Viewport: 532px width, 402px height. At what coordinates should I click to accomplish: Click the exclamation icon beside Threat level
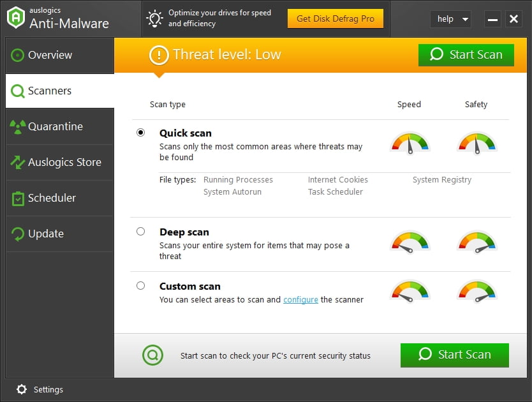(158, 55)
